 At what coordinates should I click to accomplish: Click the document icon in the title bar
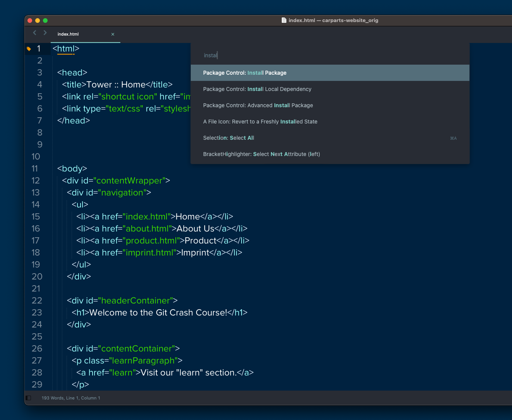284,20
